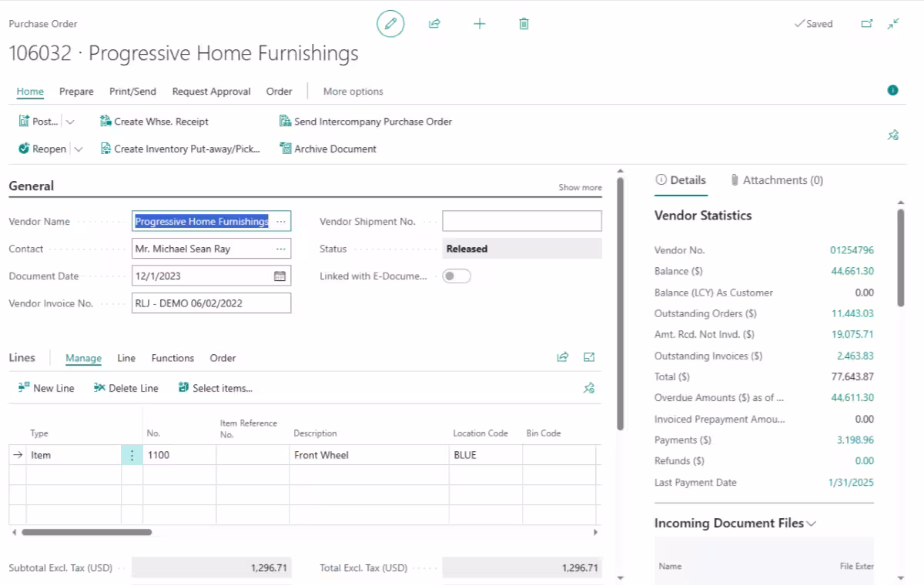924x585 pixels.
Task: Toggle Linked with E-Document switch
Action: [457, 276]
